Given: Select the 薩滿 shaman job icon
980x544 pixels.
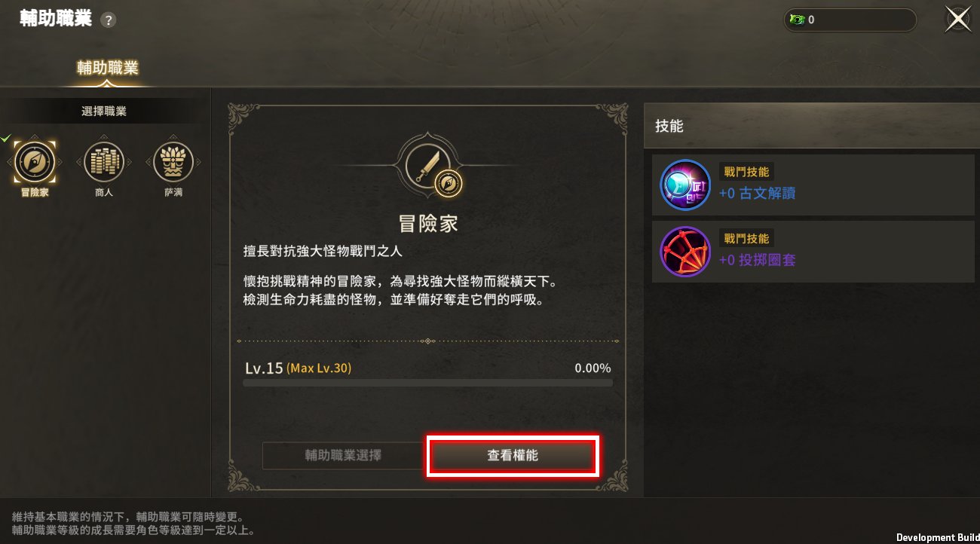Looking at the screenshot, I should tap(173, 161).
